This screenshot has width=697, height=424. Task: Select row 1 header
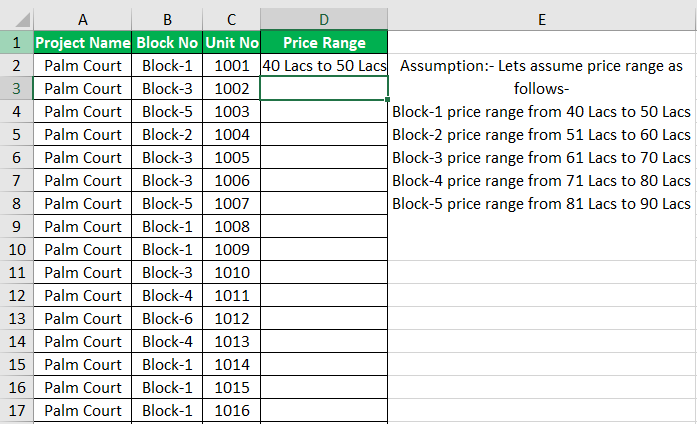pos(16,42)
